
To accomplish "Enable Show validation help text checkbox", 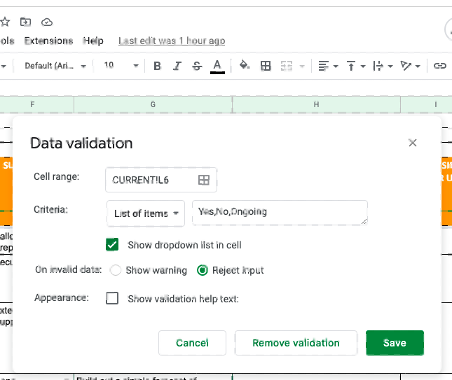I will pos(112,298).
